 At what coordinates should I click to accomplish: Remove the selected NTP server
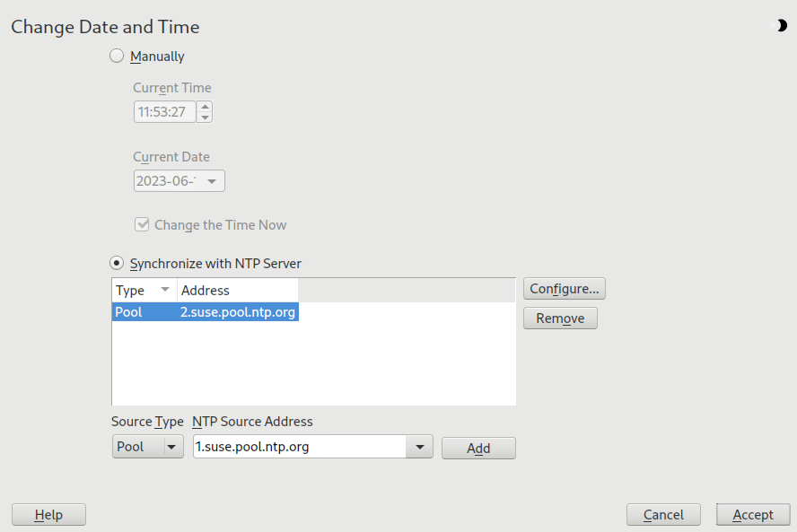(560, 318)
